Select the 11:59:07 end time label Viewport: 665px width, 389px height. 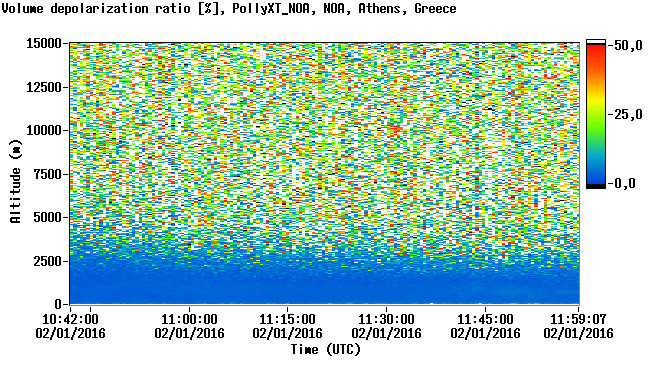click(x=578, y=326)
